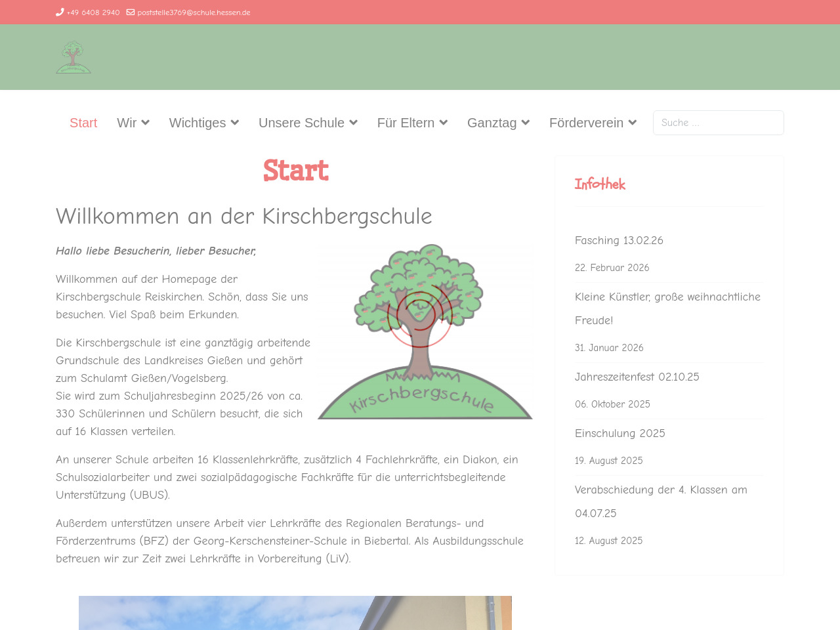Click the Kirschbergschule tree logo in header
Viewport: 840px width, 630px height.
73,57
